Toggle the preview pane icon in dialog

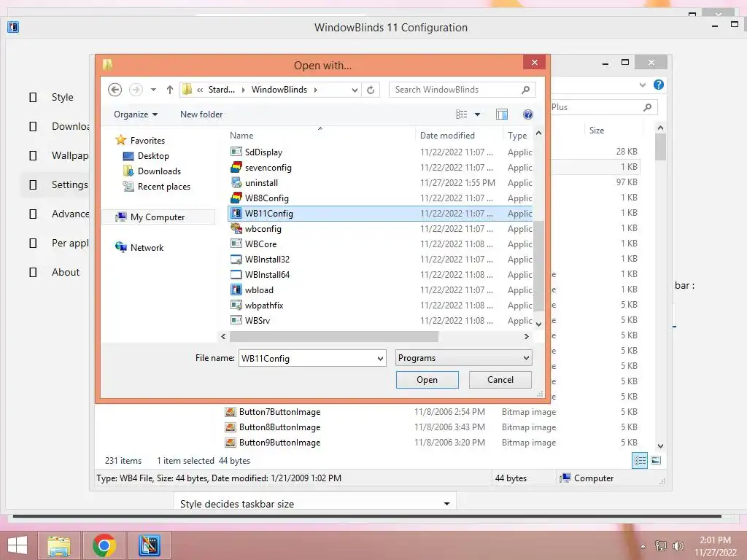pyautogui.click(x=502, y=114)
